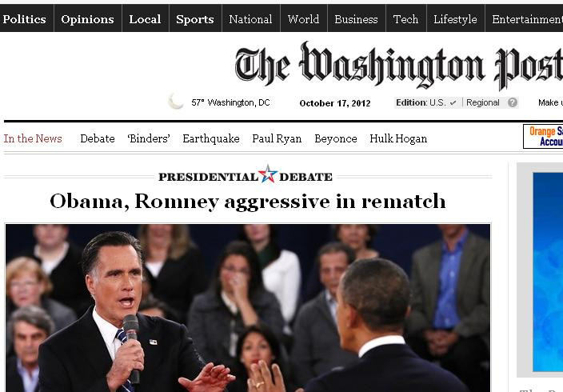This screenshot has width=563, height=392.
Task: Open the World news section
Action: pyautogui.click(x=303, y=19)
